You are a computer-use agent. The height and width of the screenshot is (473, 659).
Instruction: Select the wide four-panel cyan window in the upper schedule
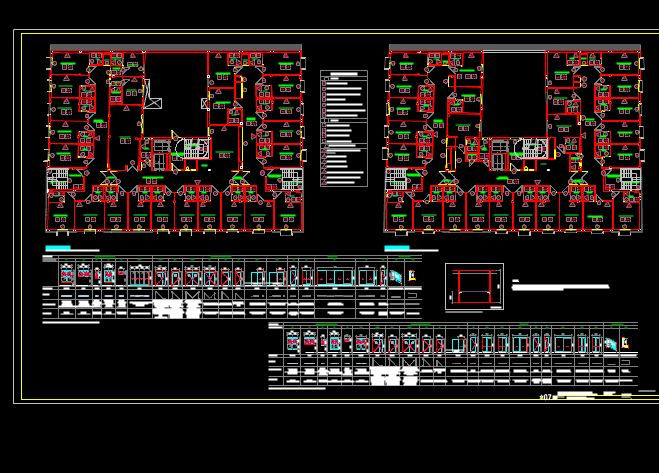tap(335, 277)
